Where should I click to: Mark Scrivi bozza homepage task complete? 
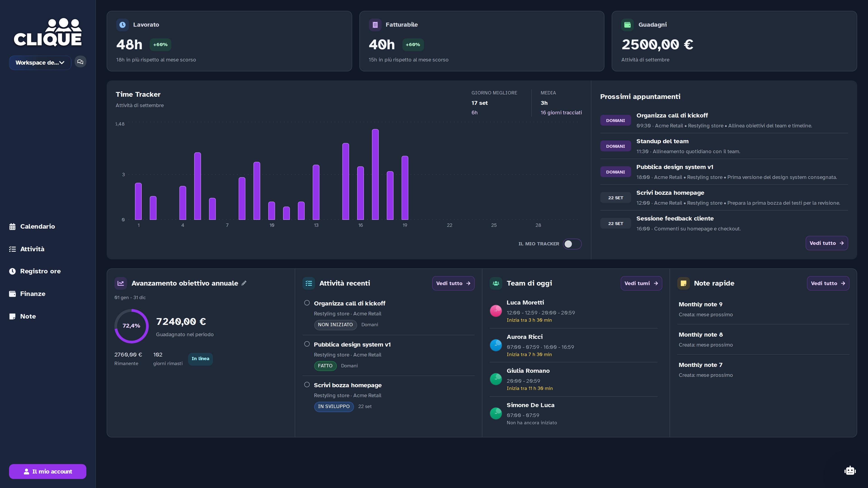point(307,385)
